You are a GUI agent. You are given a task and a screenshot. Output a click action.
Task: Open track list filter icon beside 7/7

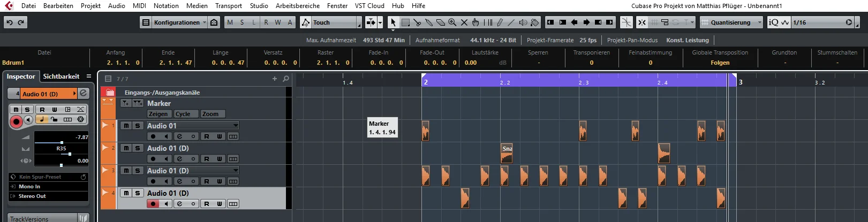click(x=108, y=79)
